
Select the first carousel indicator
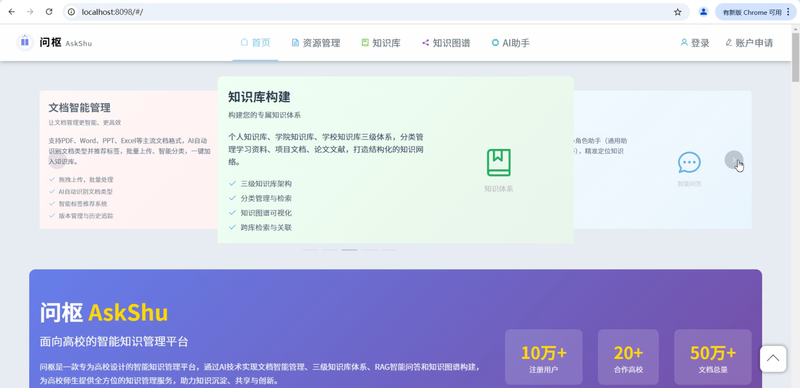pyautogui.click(x=310, y=250)
